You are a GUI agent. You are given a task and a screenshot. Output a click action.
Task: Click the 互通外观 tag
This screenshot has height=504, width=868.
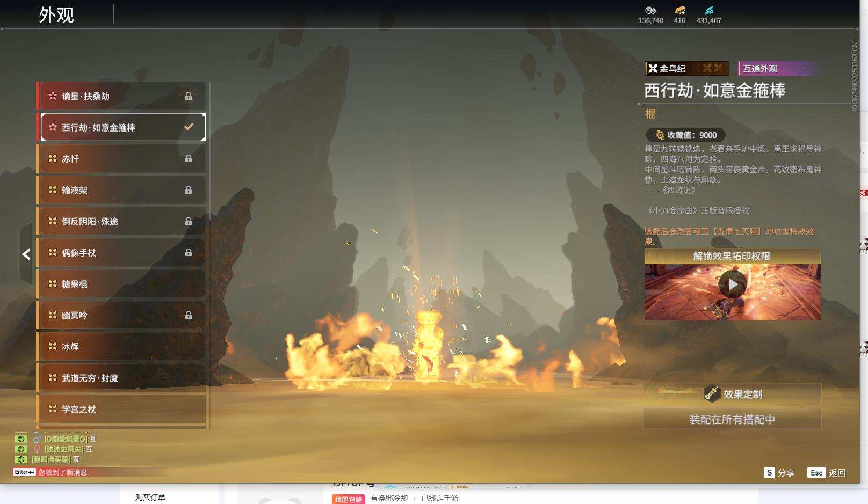[779, 69]
